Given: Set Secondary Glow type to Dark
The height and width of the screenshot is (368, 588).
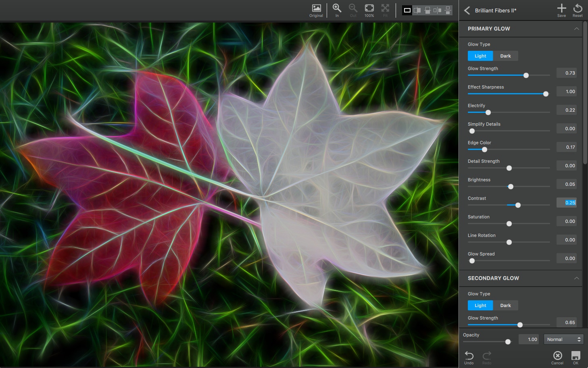Looking at the screenshot, I should click(505, 306).
